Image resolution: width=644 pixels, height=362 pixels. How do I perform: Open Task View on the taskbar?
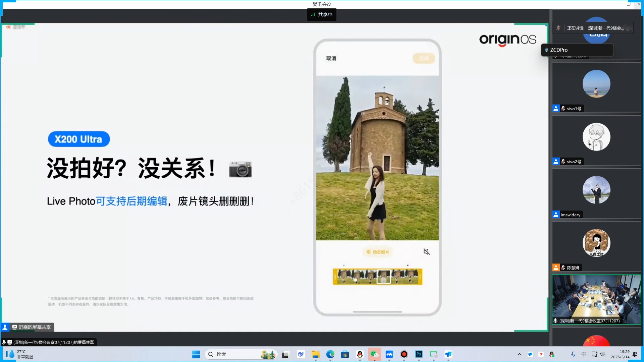[x=285, y=354]
